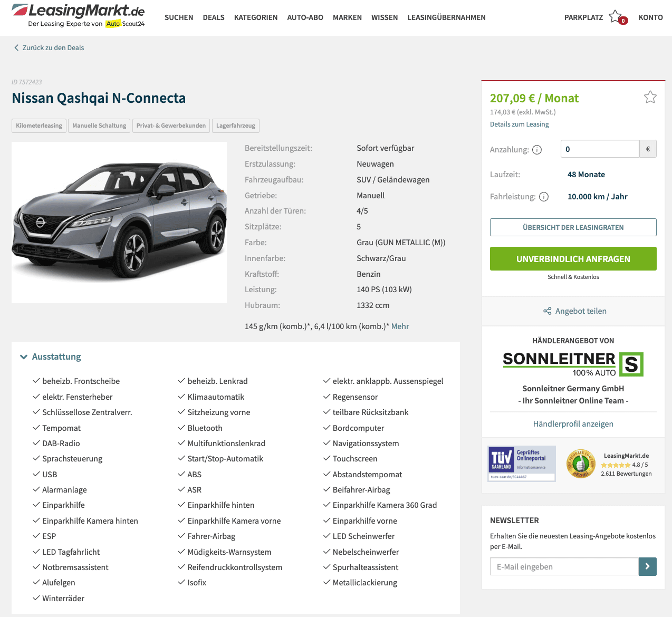Image resolution: width=672 pixels, height=617 pixels.
Task: Click the Isofix feature
Action: (197, 583)
